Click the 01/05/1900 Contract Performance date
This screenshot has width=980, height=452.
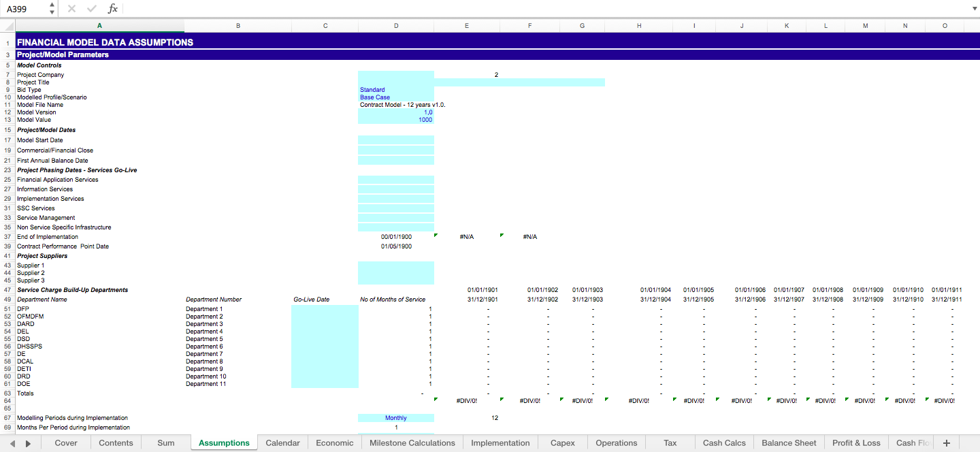(x=396, y=246)
